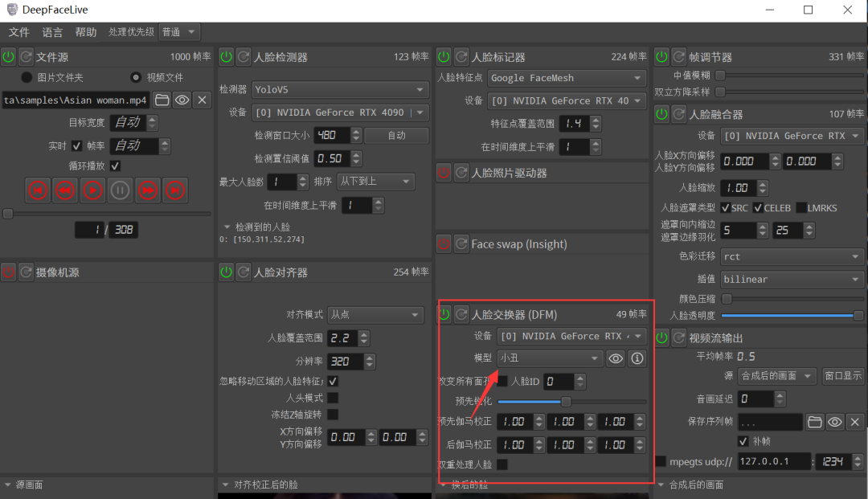
Task: Toggle power for the 文件源 file source module
Action: point(8,56)
